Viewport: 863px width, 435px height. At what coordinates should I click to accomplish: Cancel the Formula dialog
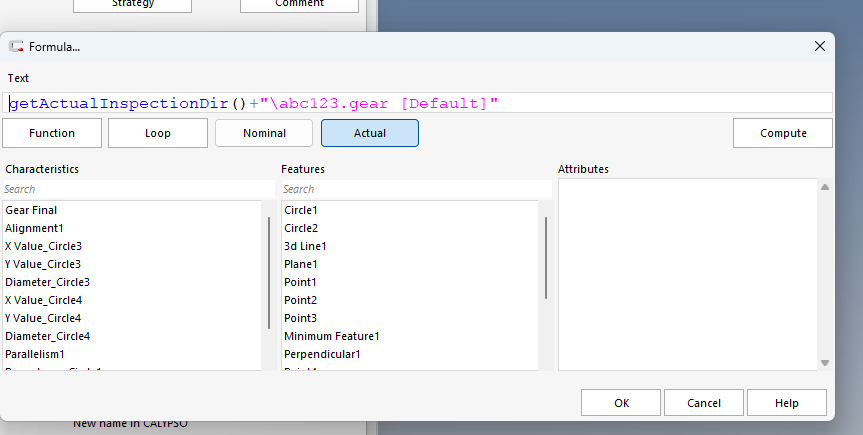click(x=704, y=403)
